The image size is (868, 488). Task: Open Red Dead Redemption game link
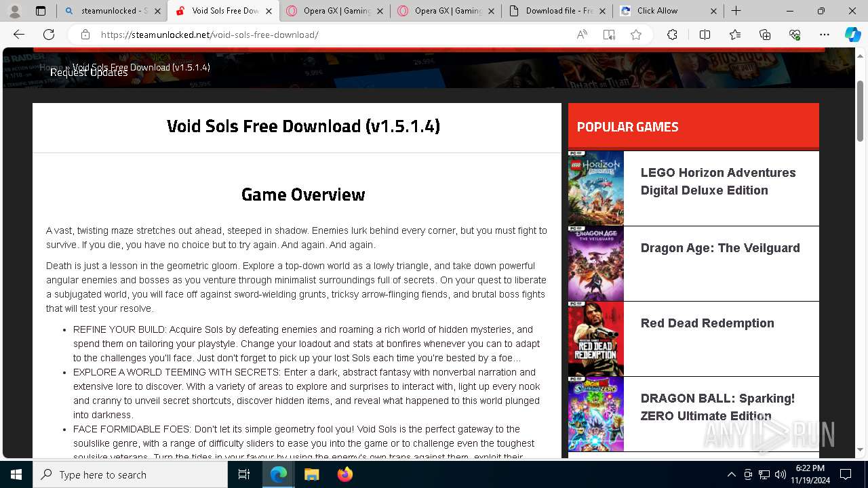click(x=707, y=323)
